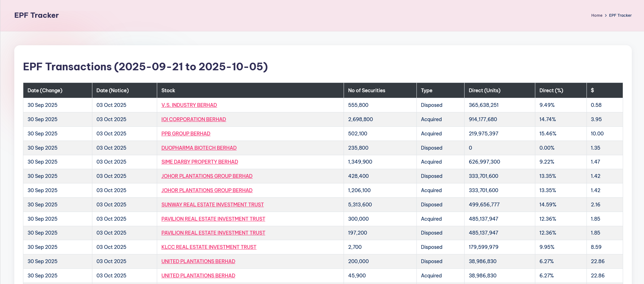Open the IOI CORPORATION BERHAD link
The height and width of the screenshot is (284, 644).
click(193, 119)
